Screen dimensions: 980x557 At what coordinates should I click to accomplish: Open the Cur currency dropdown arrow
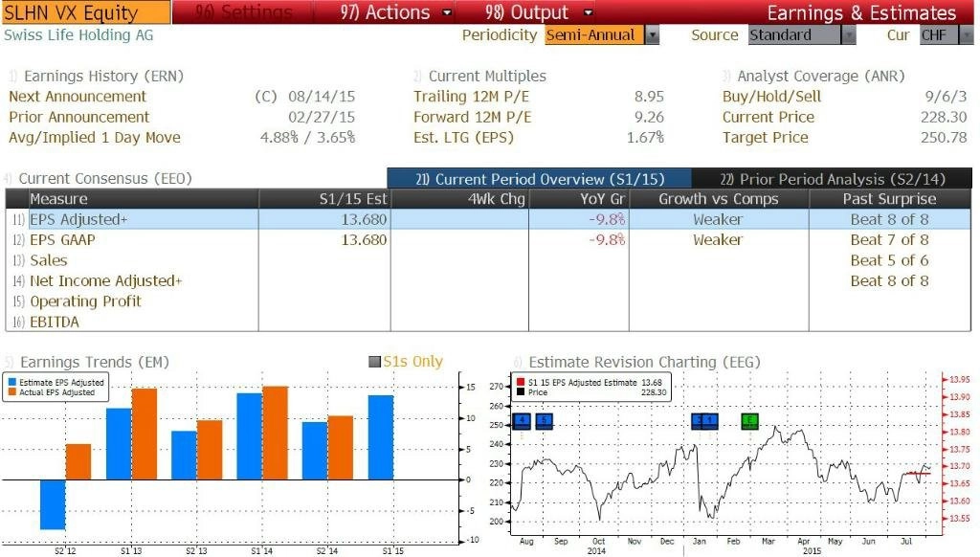(x=967, y=35)
